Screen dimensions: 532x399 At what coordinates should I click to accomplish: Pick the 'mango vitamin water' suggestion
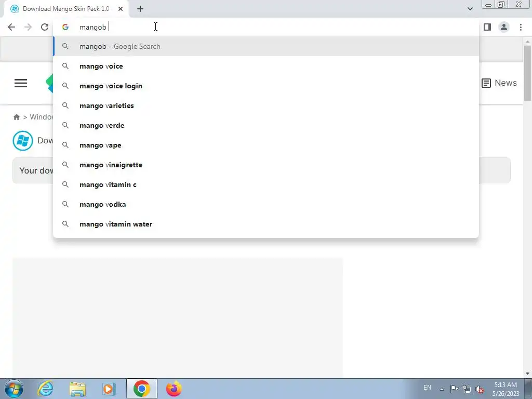(266, 224)
